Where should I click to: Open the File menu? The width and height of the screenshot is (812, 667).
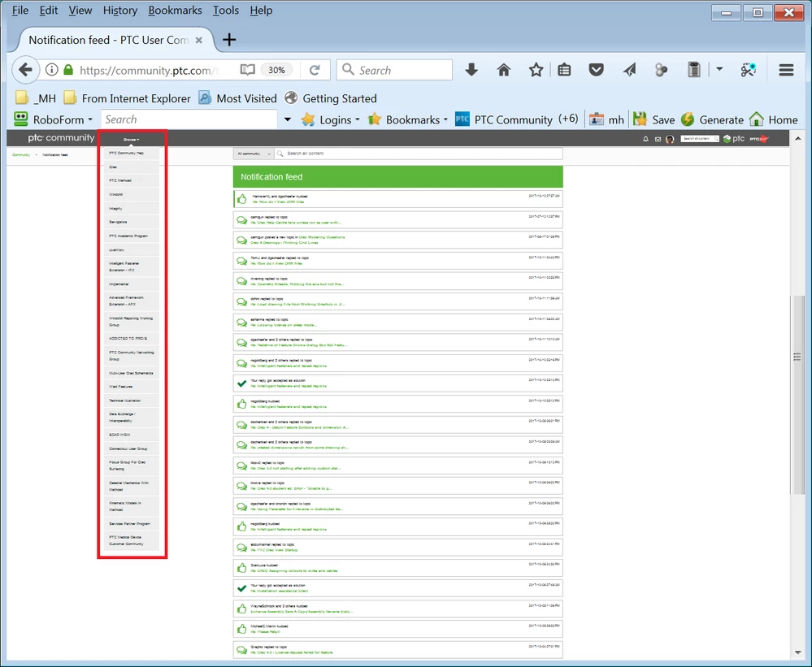[x=20, y=11]
